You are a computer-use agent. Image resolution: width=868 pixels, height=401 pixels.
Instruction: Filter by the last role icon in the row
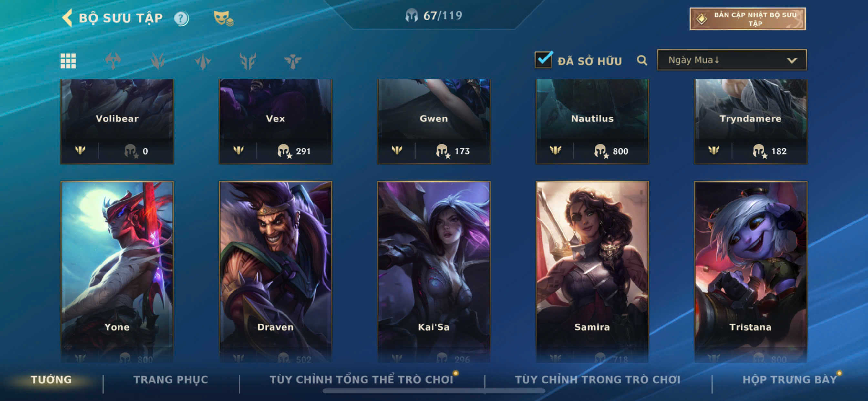tap(293, 61)
